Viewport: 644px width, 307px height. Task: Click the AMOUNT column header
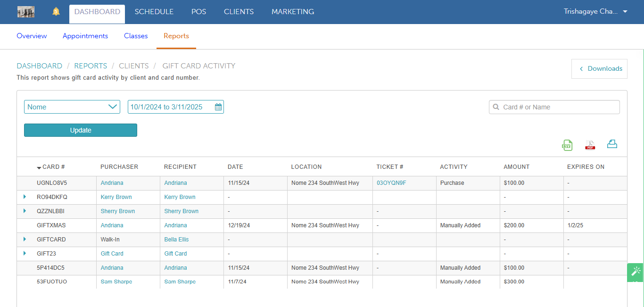[x=517, y=167]
